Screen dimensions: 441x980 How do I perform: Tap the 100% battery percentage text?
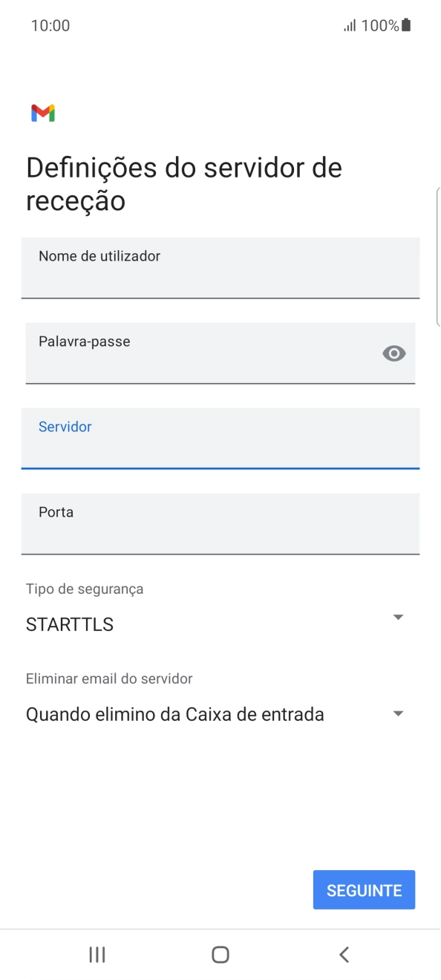(x=379, y=24)
